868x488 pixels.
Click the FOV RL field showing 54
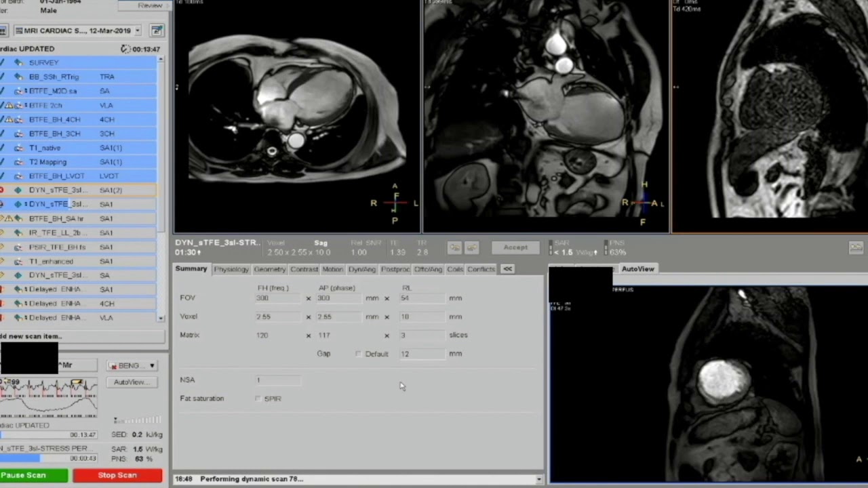pos(422,298)
